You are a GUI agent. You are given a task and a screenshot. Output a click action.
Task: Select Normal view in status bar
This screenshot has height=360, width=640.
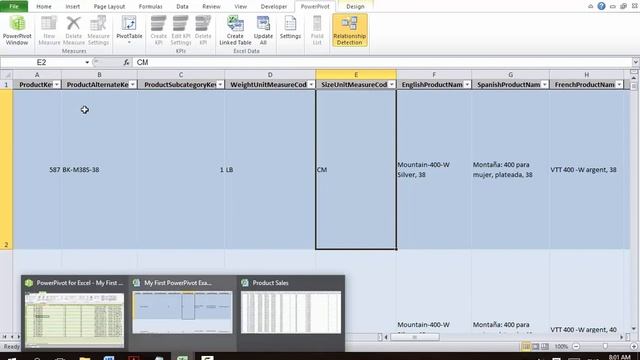click(x=526, y=347)
